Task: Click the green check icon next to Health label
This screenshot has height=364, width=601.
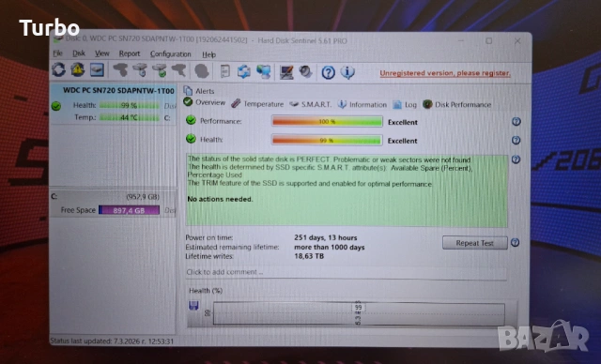Action: 191,139
